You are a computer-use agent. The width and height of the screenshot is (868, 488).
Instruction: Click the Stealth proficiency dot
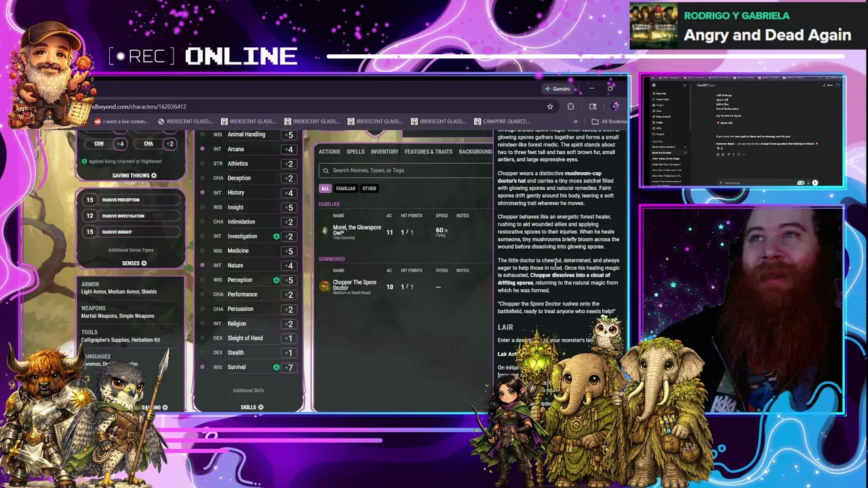coord(202,352)
